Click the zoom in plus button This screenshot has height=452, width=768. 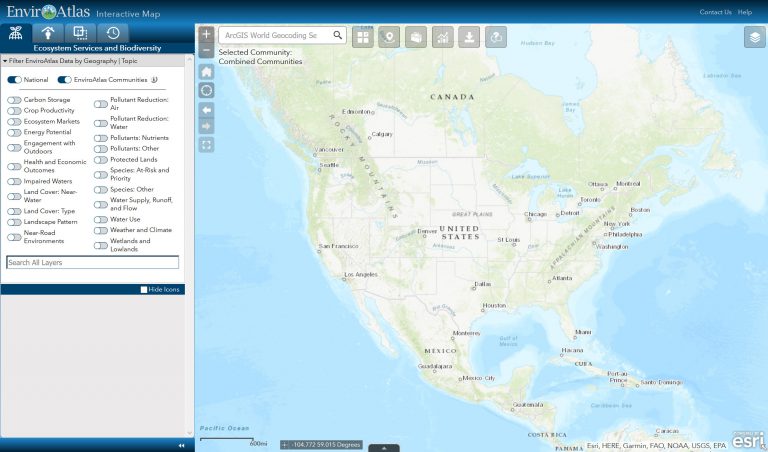[206, 34]
